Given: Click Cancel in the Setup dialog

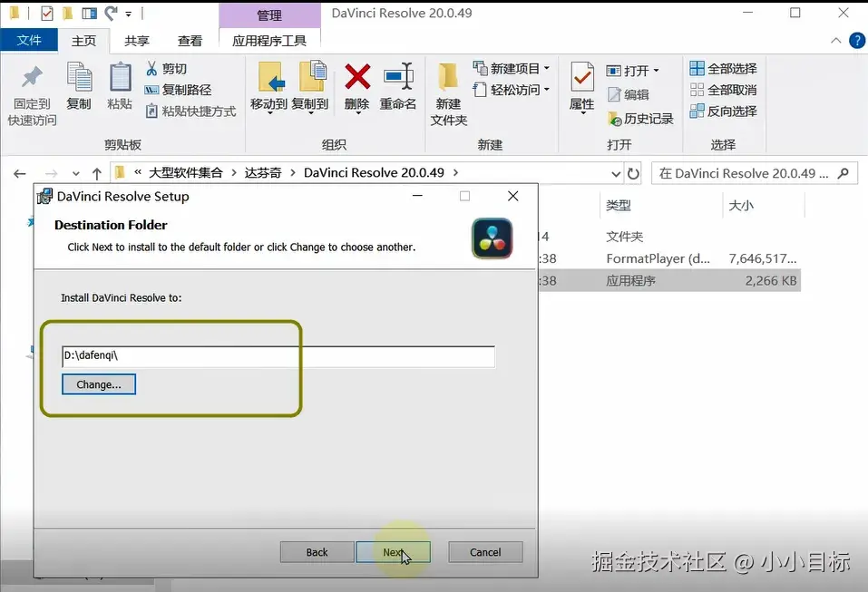Looking at the screenshot, I should [x=485, y=552].
